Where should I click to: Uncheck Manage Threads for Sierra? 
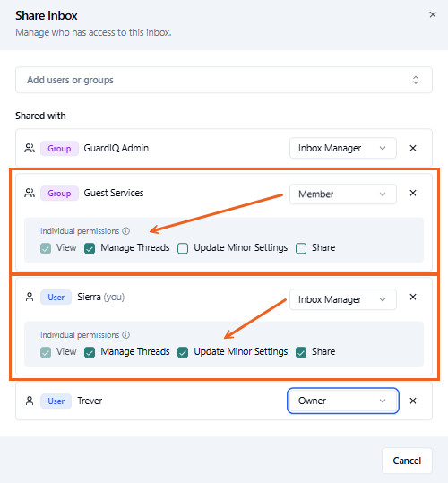coord(90,352)
